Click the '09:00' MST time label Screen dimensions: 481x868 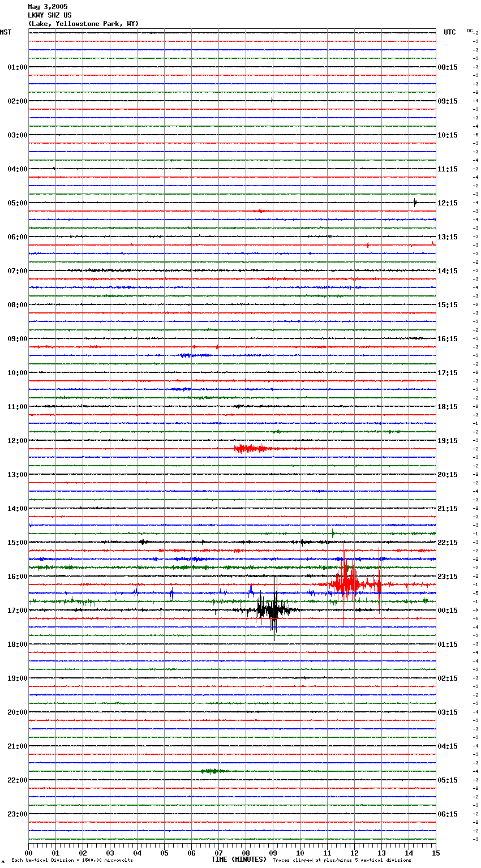coord(17,339)
